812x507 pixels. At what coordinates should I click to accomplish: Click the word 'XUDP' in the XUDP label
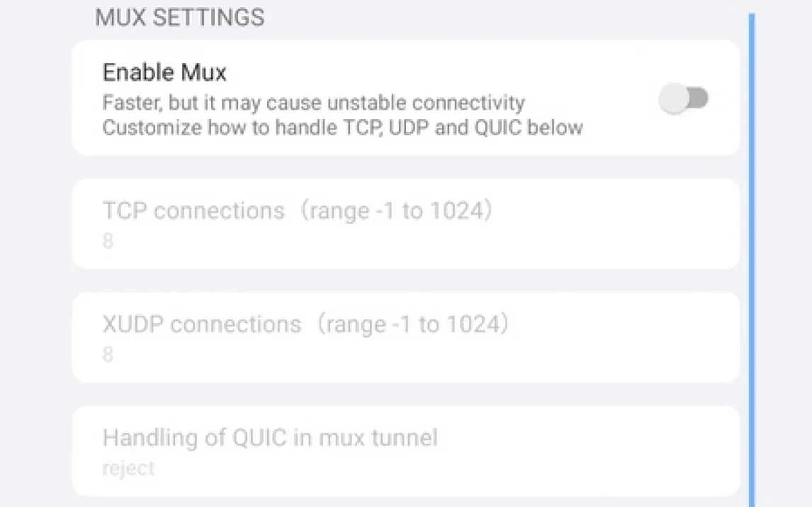(x=133, y=324)
